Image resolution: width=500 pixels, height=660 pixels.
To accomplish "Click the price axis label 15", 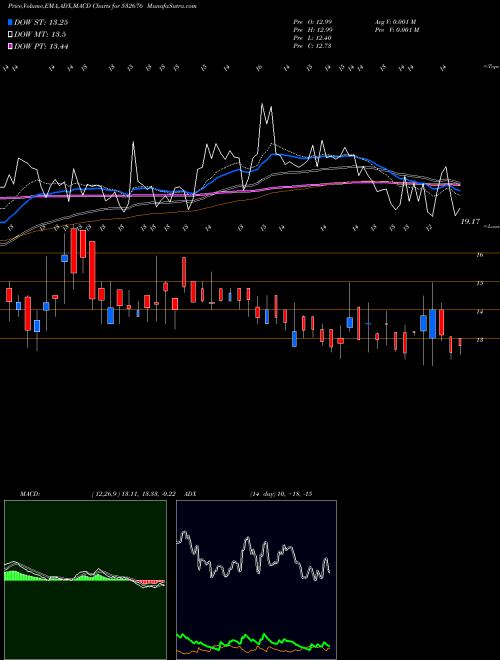I will click(x=479, y=283).
